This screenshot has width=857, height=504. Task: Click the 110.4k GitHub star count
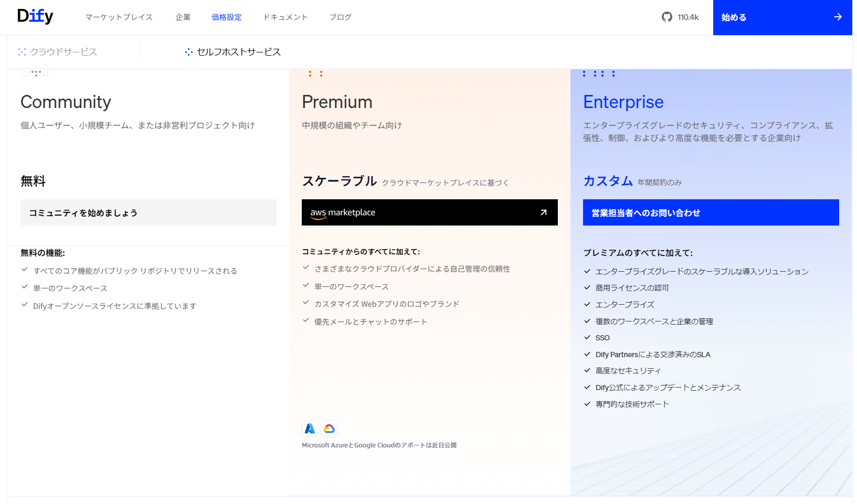(688, 17)
